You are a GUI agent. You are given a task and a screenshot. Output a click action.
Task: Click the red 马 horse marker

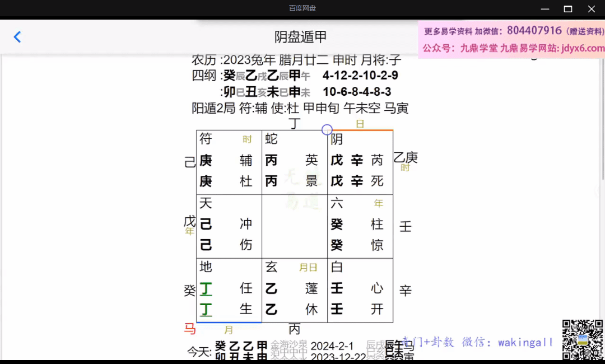click(190, 329)
